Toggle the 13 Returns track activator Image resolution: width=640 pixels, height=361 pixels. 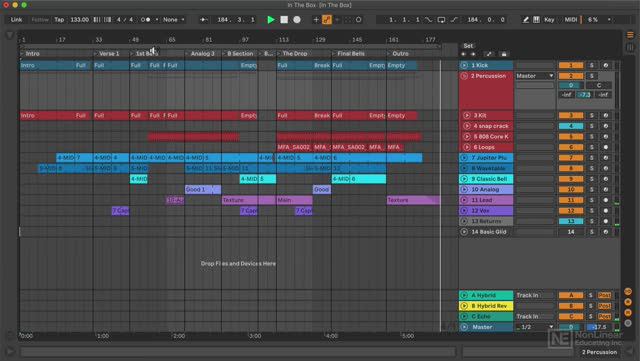[x=571, y=221]
